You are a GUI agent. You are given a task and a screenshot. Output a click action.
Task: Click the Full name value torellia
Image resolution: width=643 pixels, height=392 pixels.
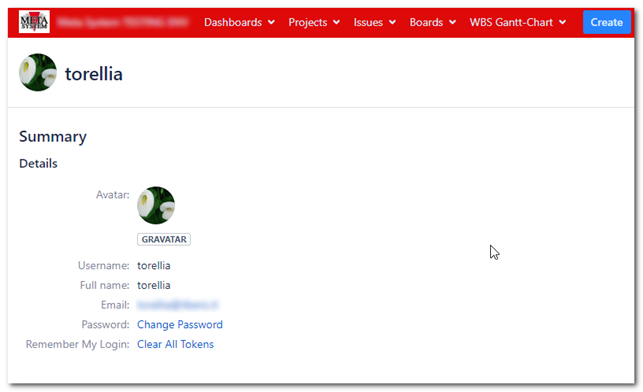(153, 285)
